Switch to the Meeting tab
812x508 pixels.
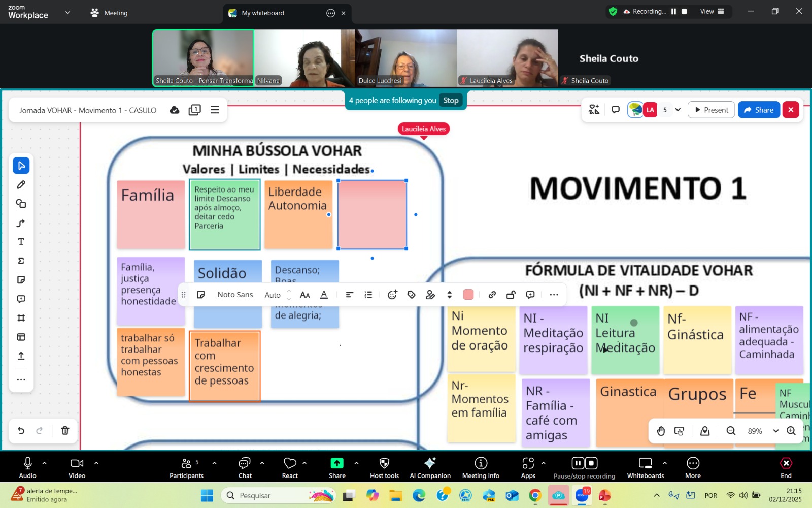tap(109, 13)
